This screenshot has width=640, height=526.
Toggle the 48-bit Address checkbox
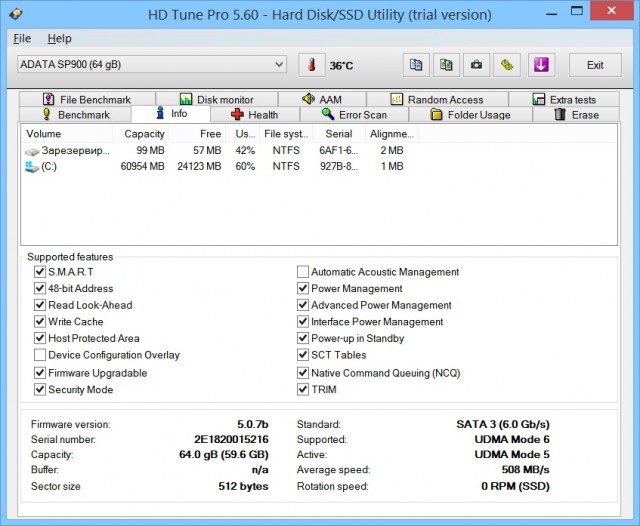point(40,289)
